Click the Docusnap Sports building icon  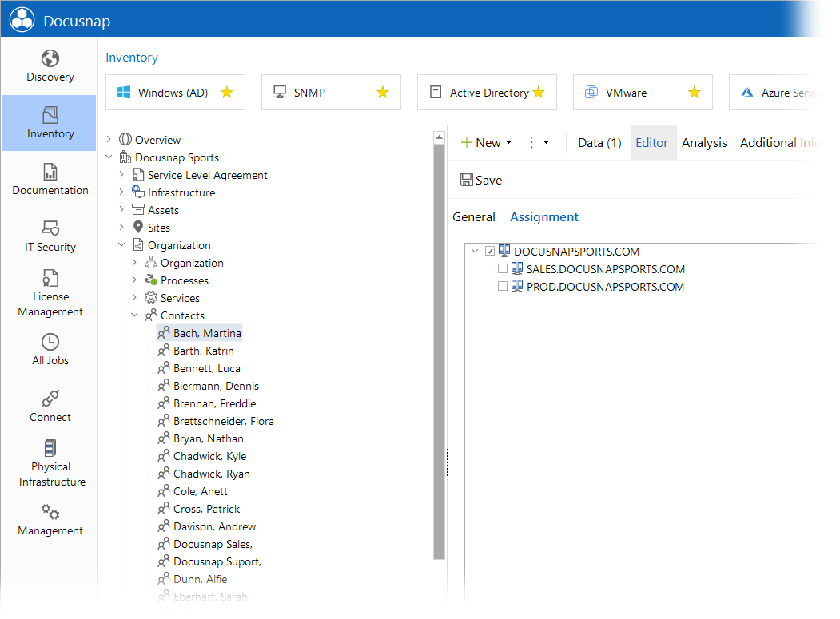pos(125,157)
